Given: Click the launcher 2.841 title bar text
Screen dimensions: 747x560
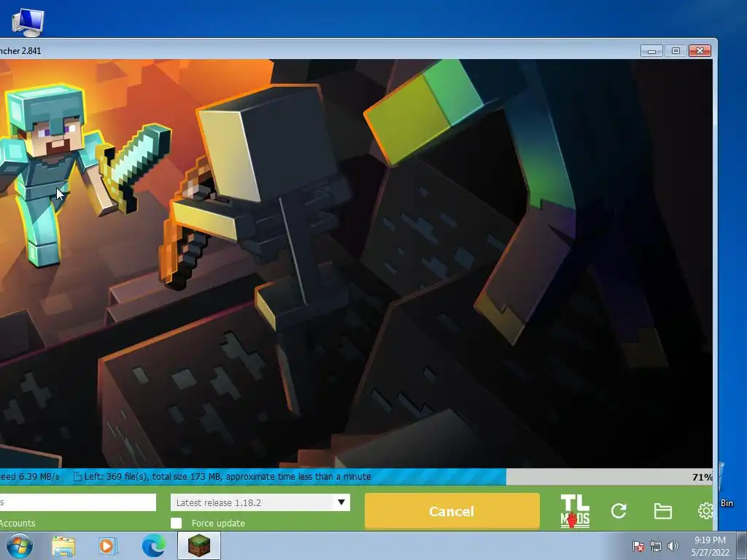Looking at the screenshot, I should [x=20, y=50].
